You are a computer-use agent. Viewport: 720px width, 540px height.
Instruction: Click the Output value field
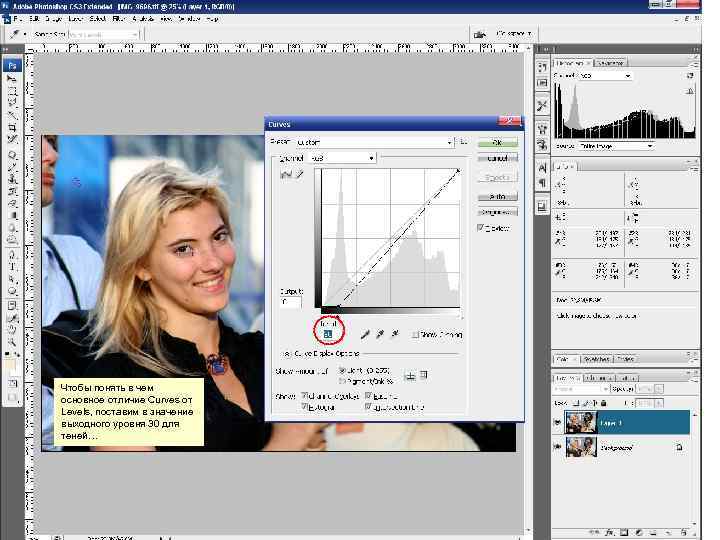point(291,302)
